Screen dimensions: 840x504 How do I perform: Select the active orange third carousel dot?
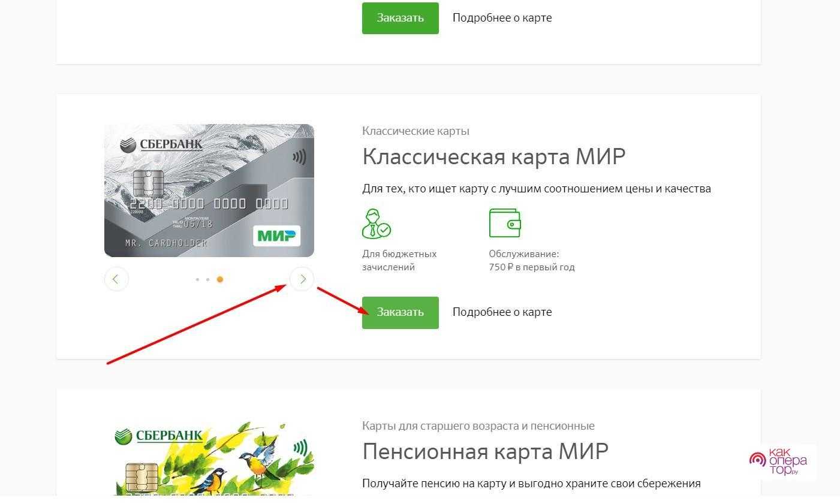click(220, 279)
